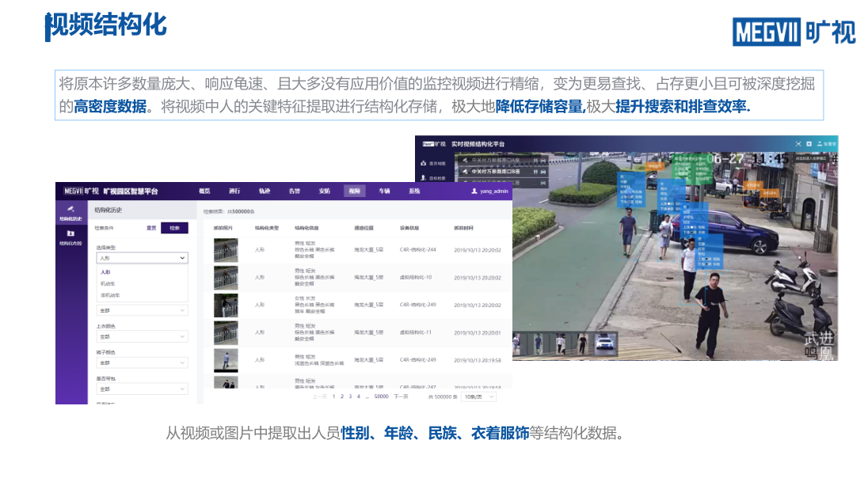This screenshot has width=868, height=478.
Task: Click 2019/10/13 20:19:58 timestamp cell
Action: tap(478, 360)
